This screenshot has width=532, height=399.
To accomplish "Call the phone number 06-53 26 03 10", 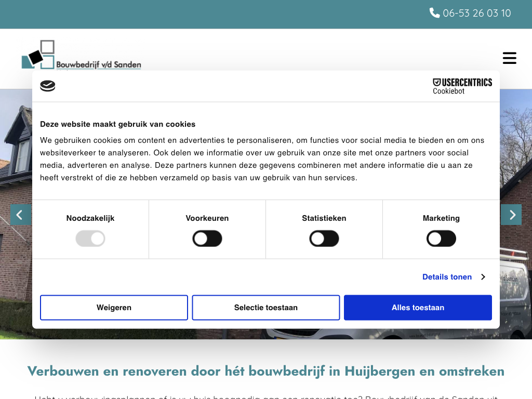I will click(x=476, y=13).
